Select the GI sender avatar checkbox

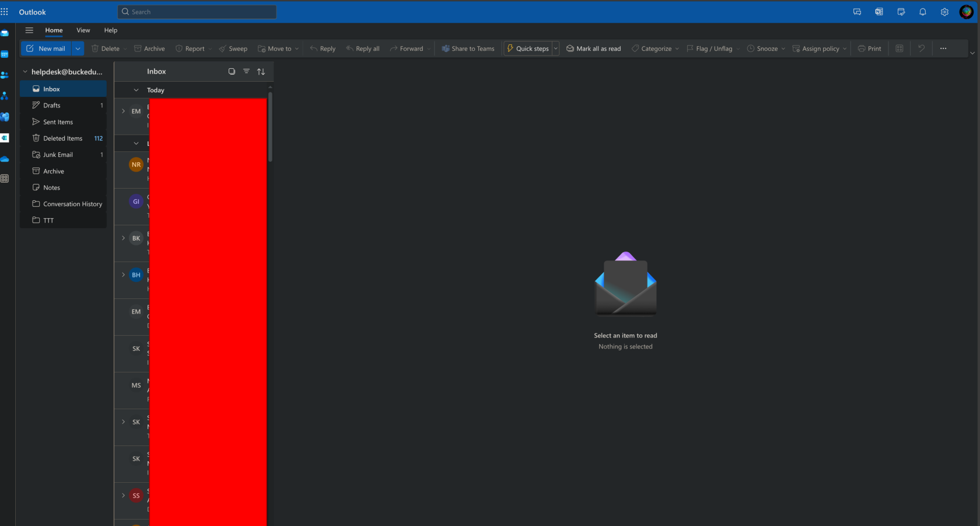136,201
